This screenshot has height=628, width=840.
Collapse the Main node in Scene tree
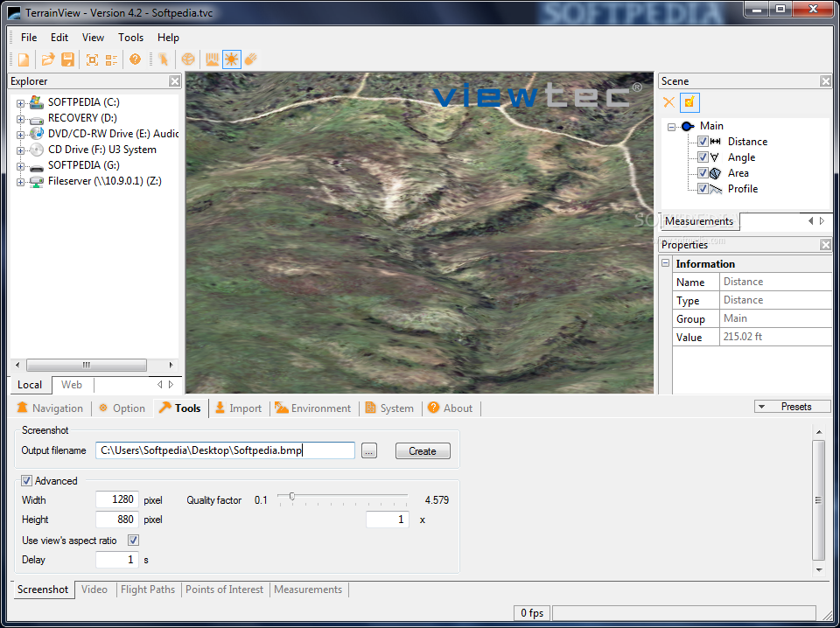pos(672,127)
